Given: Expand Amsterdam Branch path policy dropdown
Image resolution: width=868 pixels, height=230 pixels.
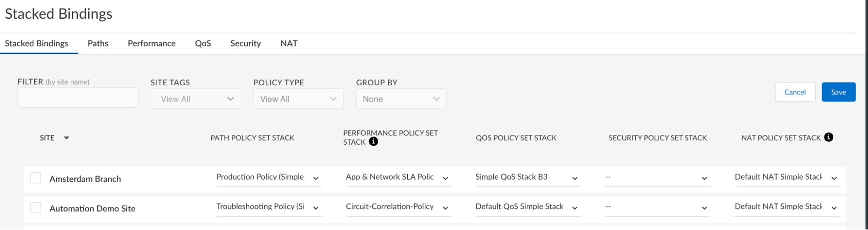Looking at the screenshot, I should pos(316,178).
